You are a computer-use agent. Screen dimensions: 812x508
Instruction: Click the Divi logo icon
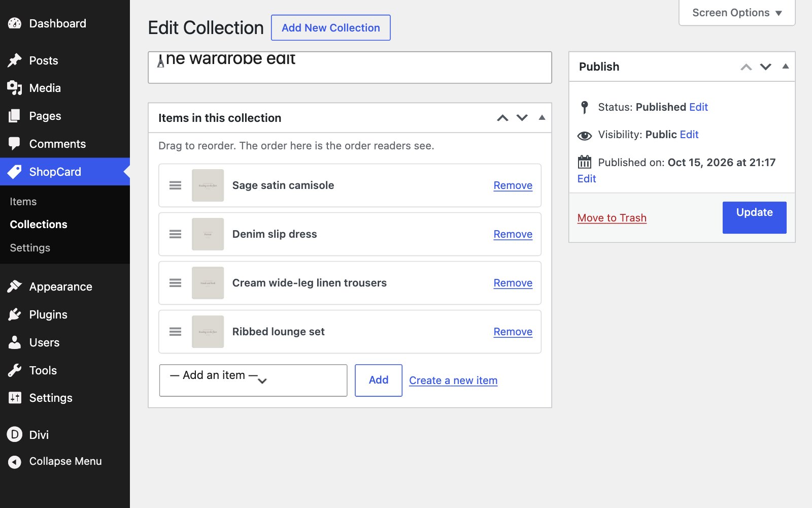15,434
